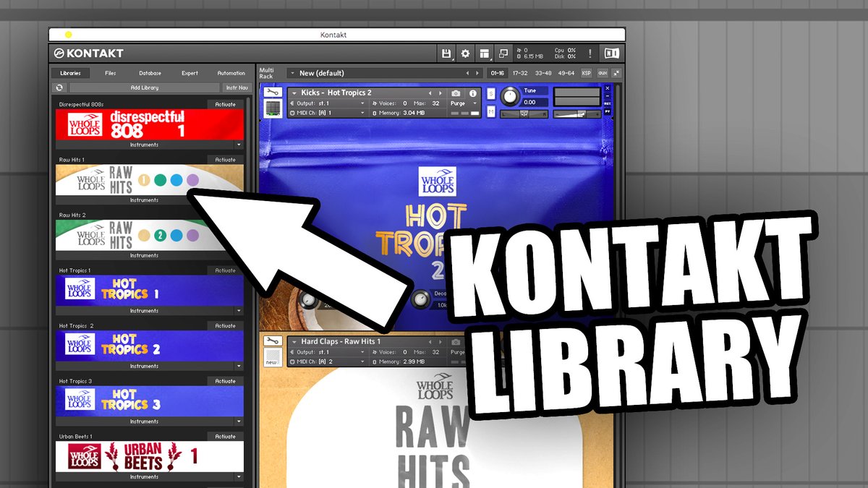Select rack page 17-32
Screen dimensions: 868x488
tap(520, 73)
